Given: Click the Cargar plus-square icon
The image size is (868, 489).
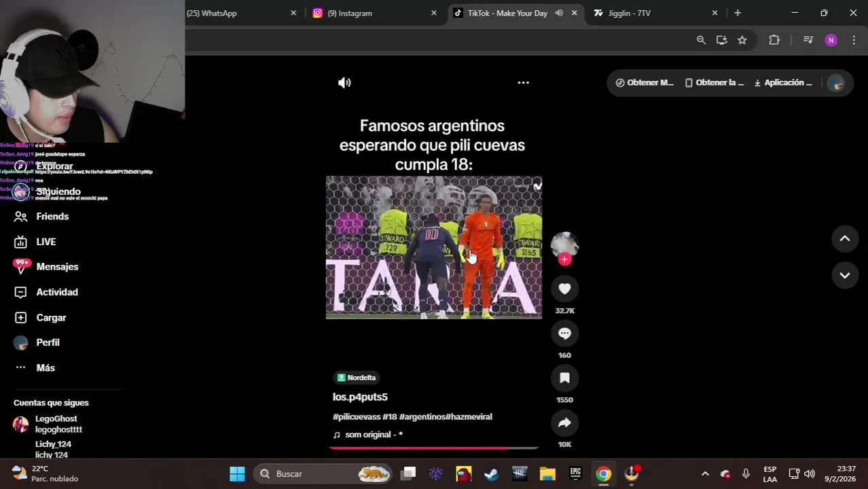Looking at the screenshot, I should coord(21,318).
